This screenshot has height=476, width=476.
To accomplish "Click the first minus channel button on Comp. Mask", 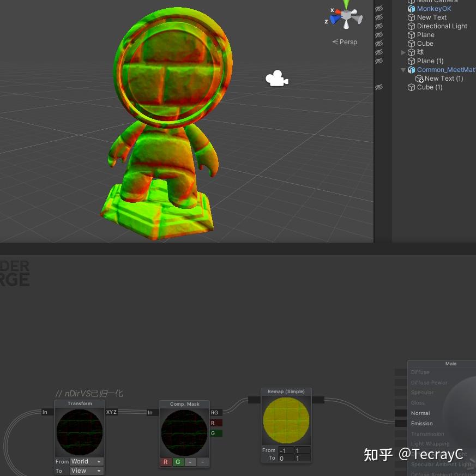I will [190, 462].
